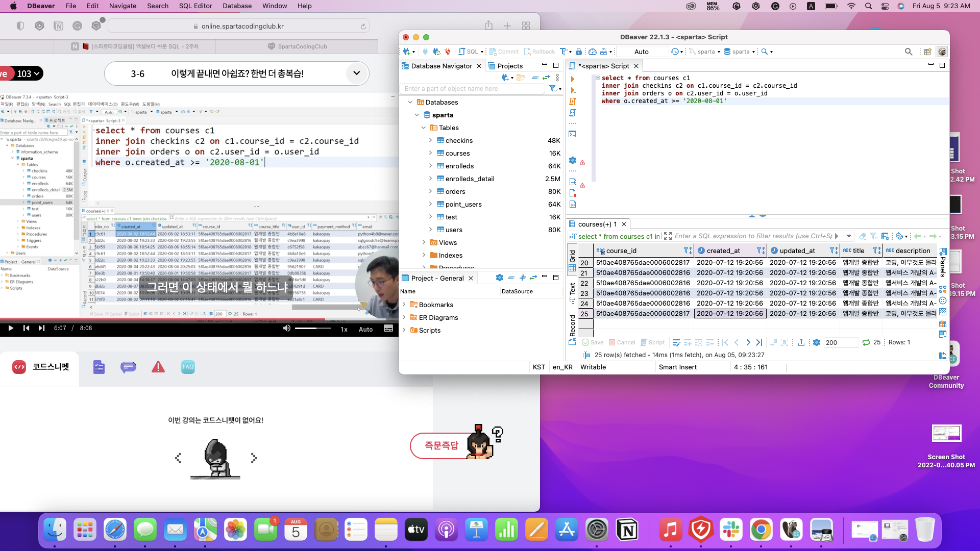Collapse all nodes in Database Navigator
980x551 pixels.
(x=535, y=78)
